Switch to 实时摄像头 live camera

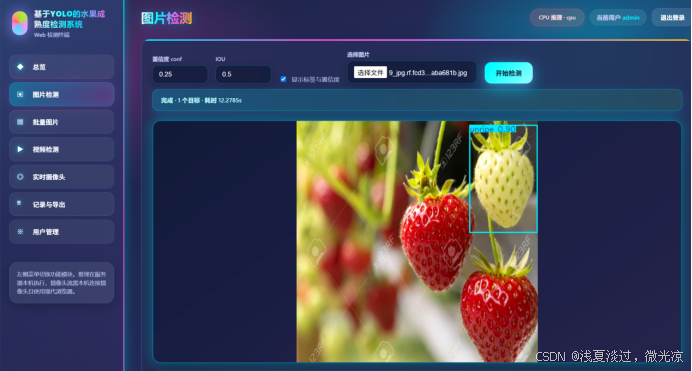click(x=62, y=176)
